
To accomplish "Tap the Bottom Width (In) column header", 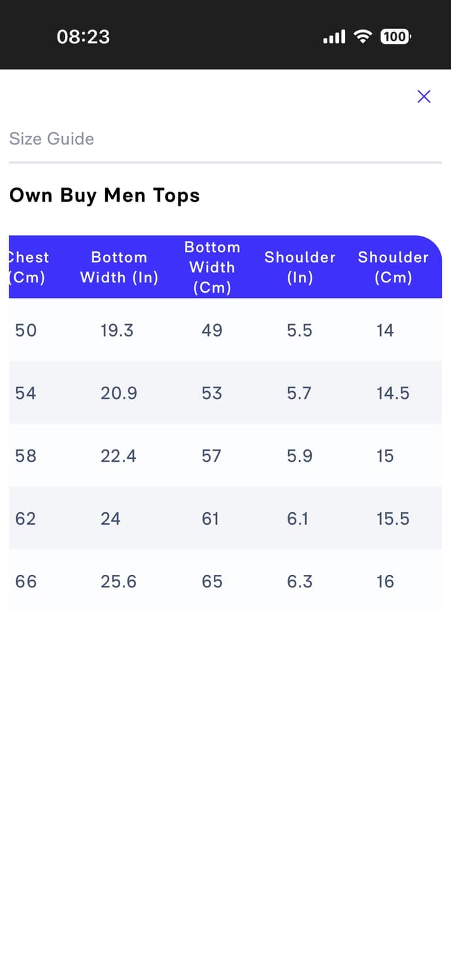I will coord(119,267).
